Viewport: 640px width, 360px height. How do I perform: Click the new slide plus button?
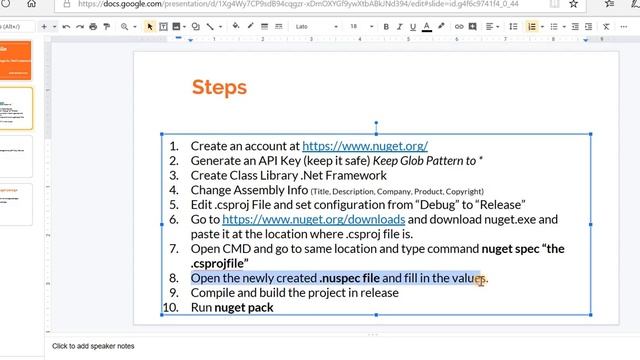[x=44, y=27]
